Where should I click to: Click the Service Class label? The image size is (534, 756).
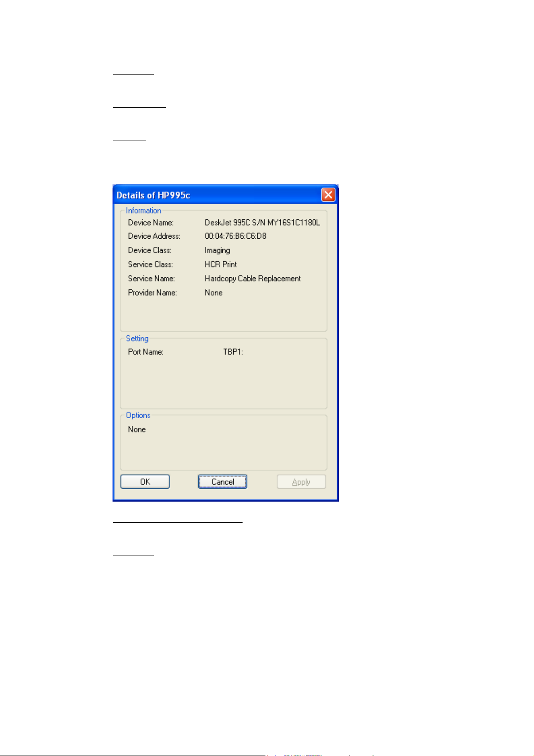pyautogui.click(x=150, y=264)
